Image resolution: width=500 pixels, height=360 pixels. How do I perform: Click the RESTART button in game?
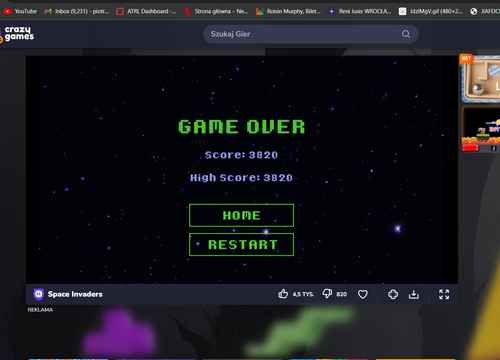click(241, 245)
